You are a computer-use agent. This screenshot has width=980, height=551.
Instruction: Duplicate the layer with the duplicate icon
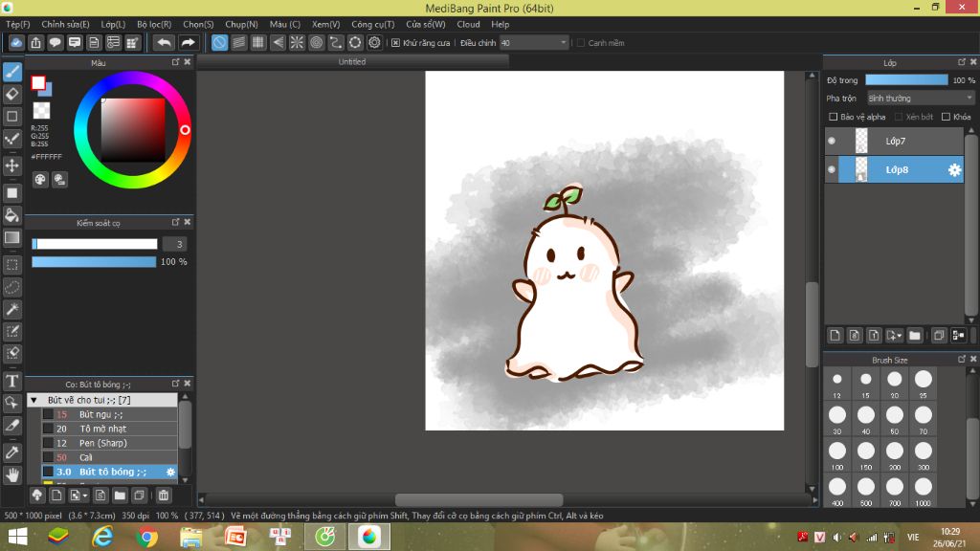pos(938,336)
